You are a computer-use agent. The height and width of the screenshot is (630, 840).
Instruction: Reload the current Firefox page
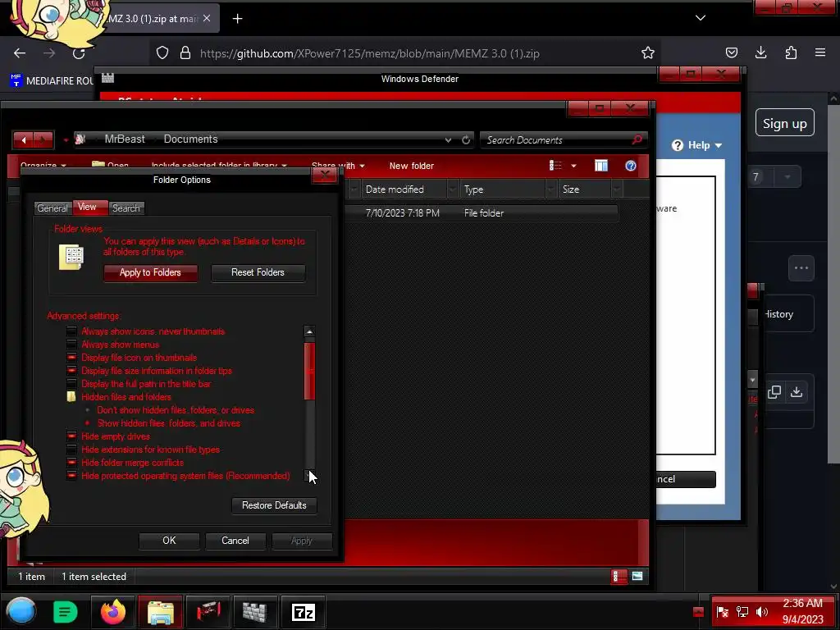79,53
